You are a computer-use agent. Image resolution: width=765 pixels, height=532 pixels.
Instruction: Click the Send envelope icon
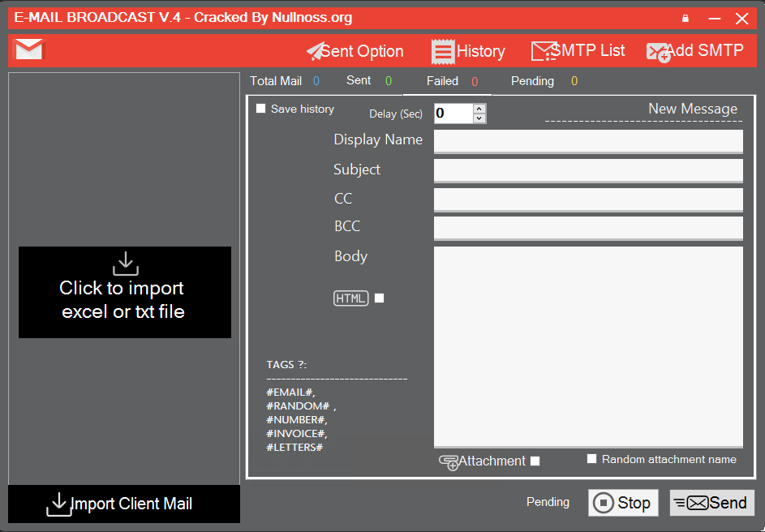[692, 503]
